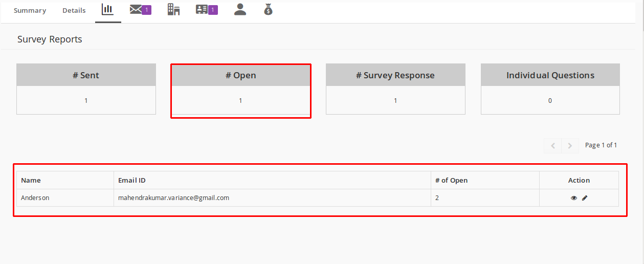Click the Page 1 of 1 label
644x264 pixels.
(601, 145)
